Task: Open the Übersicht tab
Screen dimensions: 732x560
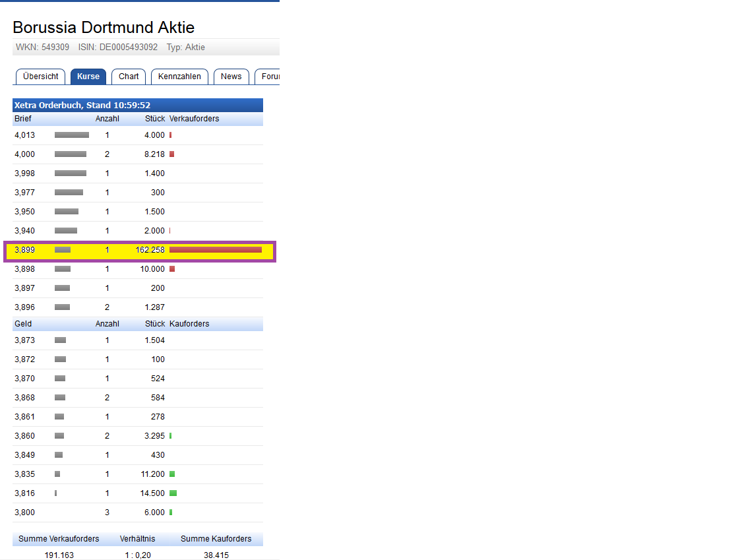Action: pyautogui.click(x=41, y=77)
